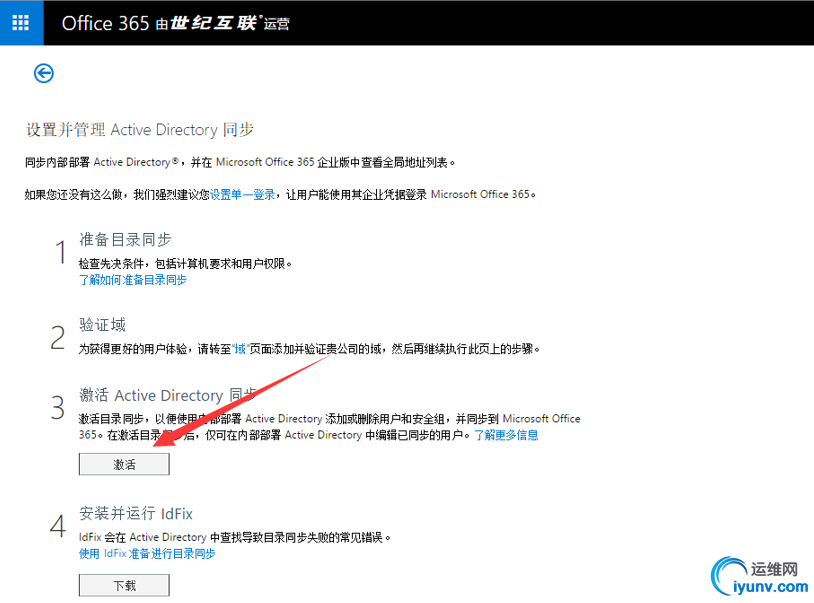
Task: Click the 世纪互联 运营 header text
Action: (223, 23)
